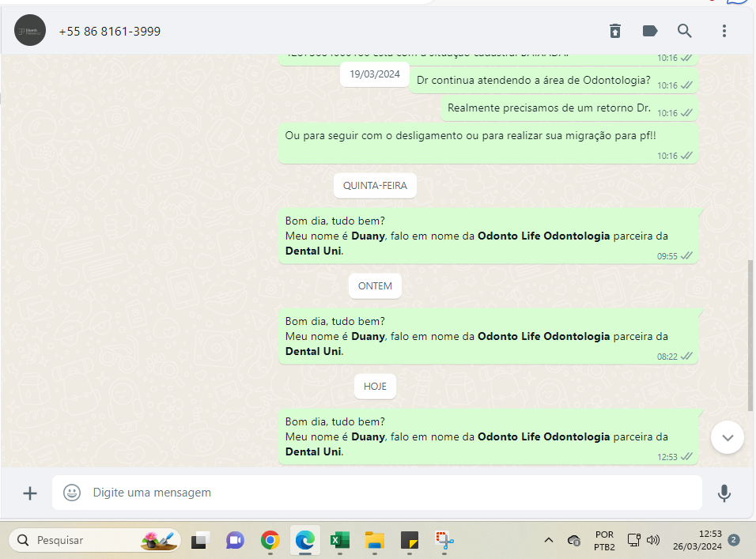This screenshot has height=559, width=756.
Task: Start voice recording with microphone icon
Action: pyautogui.click(x=724, y=493)
